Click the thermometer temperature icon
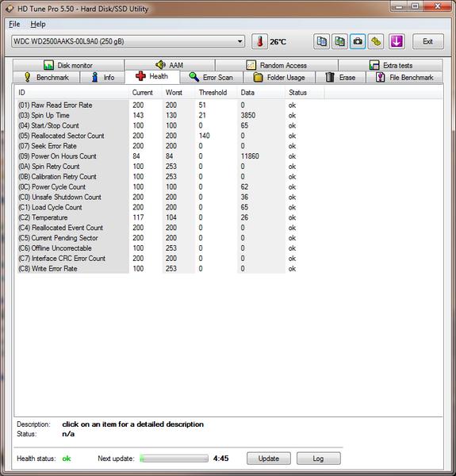Image resolution: width=456 pixels, height=476 pixels. coord(259,41)
